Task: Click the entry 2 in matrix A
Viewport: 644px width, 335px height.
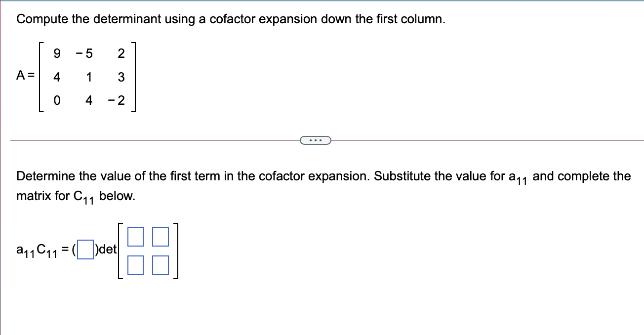Action: click(121, 54)
